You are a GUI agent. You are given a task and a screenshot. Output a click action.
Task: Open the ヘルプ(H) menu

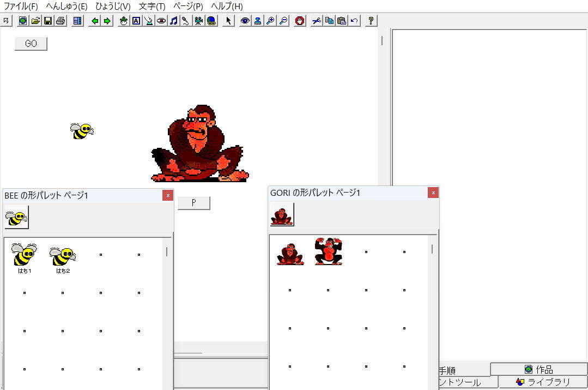(x=227, y=7)
